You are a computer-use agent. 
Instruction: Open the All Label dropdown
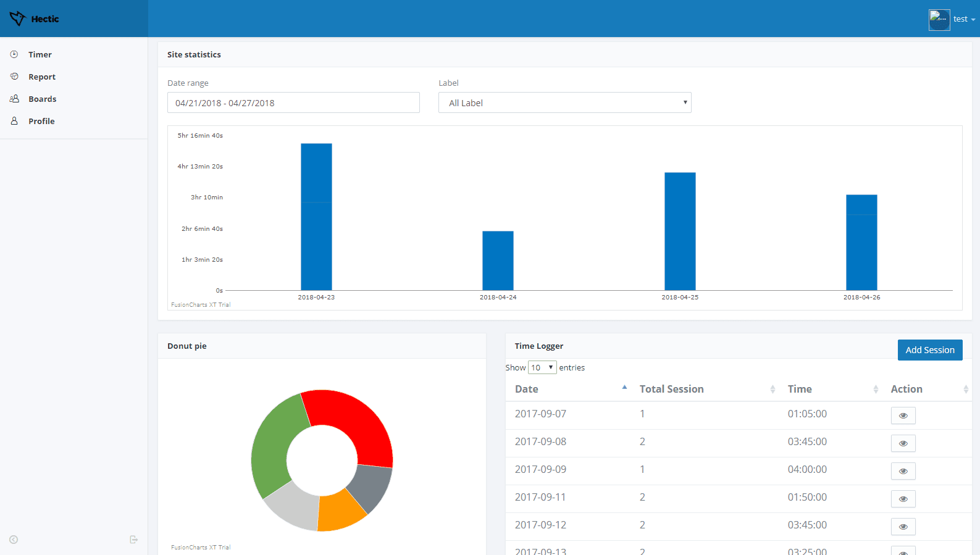pos(565,102)
